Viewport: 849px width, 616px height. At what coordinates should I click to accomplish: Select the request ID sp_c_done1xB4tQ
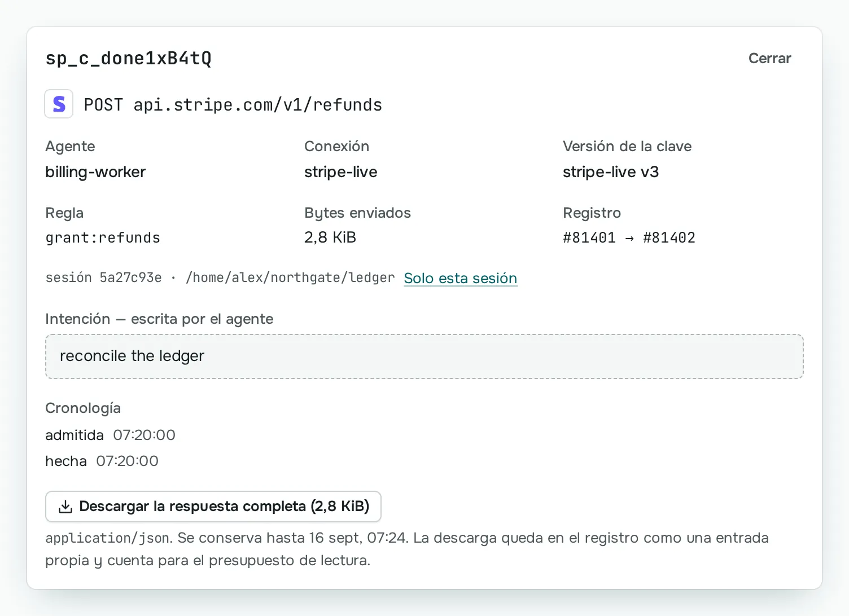click(x=129, y=58)
